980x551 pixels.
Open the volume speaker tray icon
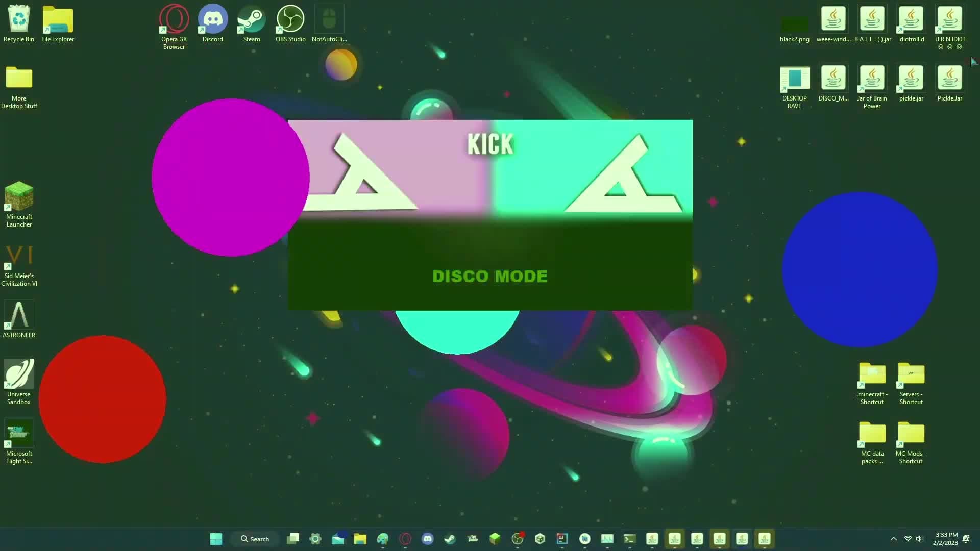[920, 539]
